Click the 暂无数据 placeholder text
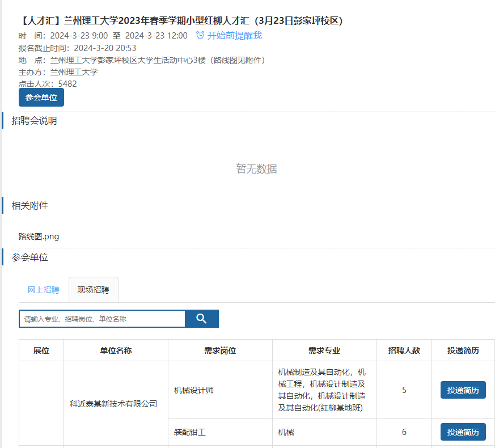495x448 pixels. [x=256, y=169]
